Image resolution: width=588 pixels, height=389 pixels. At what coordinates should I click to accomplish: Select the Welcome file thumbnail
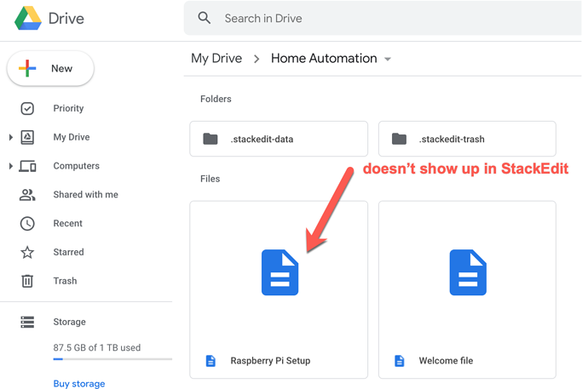coord(468,272)
